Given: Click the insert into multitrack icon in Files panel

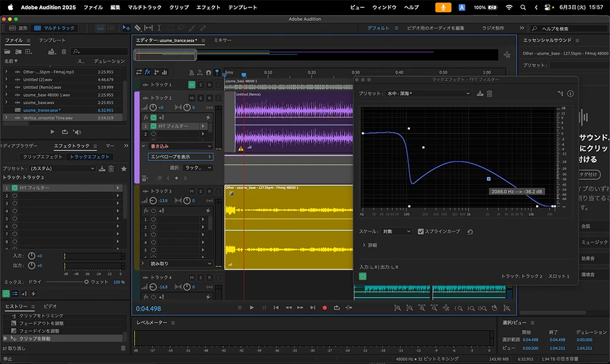Looking at the screenshot, I should 52,51.
